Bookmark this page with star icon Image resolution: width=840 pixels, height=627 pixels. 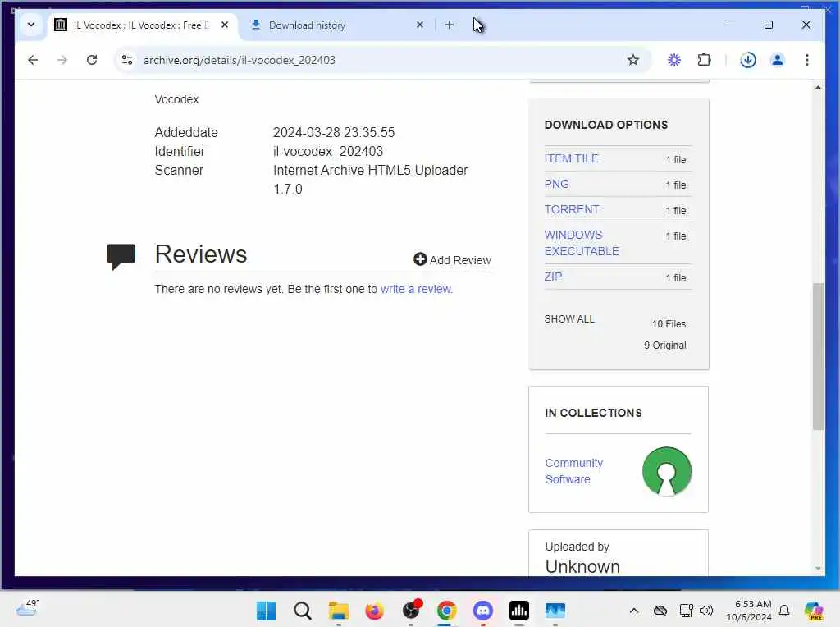(633, 60)
